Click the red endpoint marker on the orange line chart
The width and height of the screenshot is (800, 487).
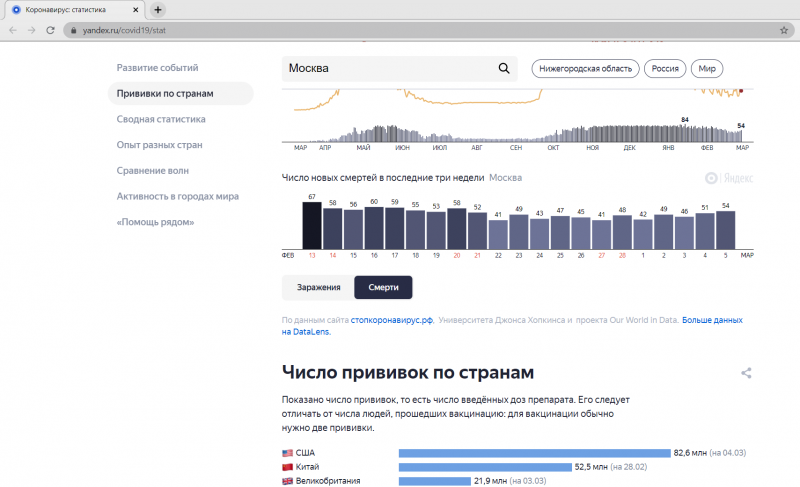741,91
